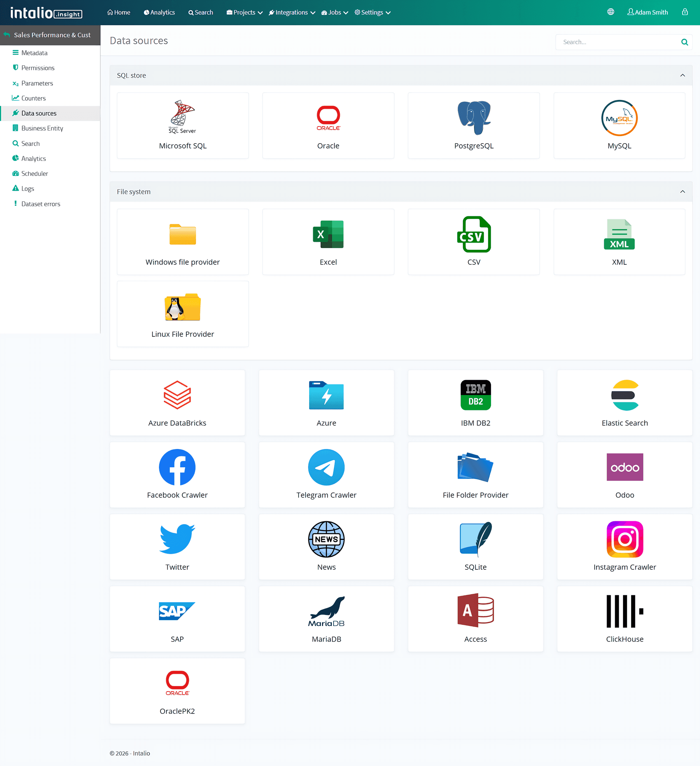The width and height of the screenshot is (700, 766).
Task: Open Windows file provider folder icon
Action: [x=183, y=234]
